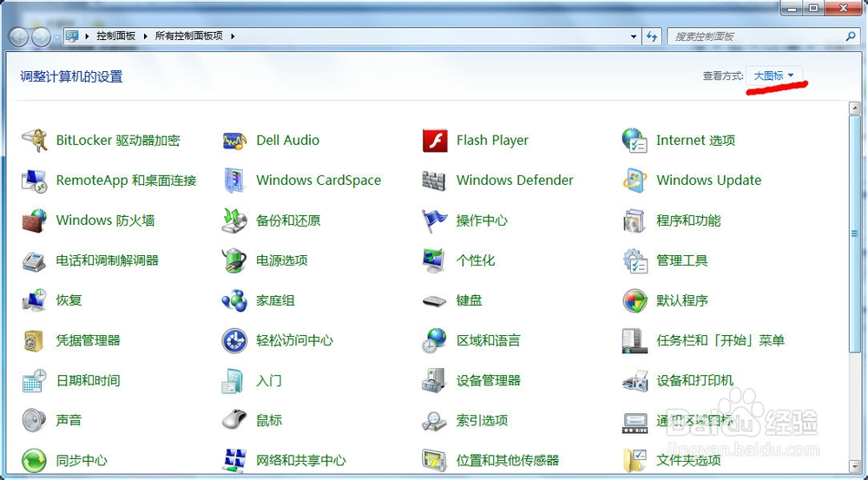Minimize the Control Panel window
868x480 pixels.
pyautogui.click(x=793, y=8)
